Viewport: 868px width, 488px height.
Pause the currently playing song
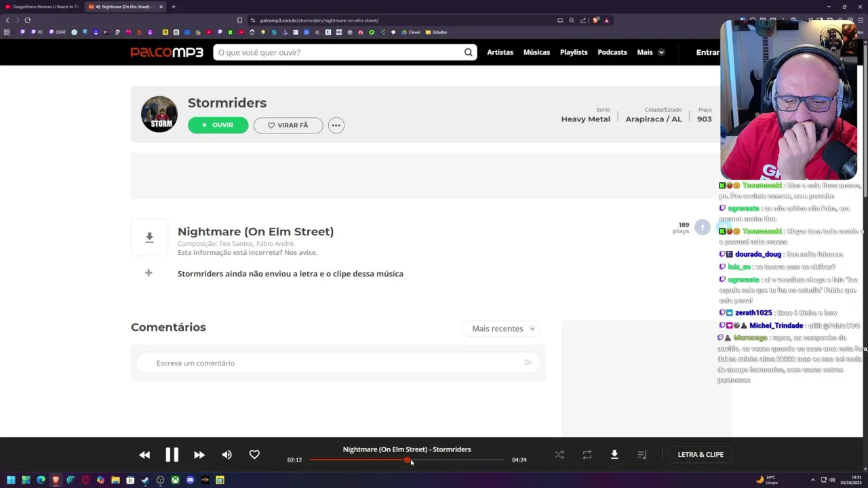tap(172, 455)
